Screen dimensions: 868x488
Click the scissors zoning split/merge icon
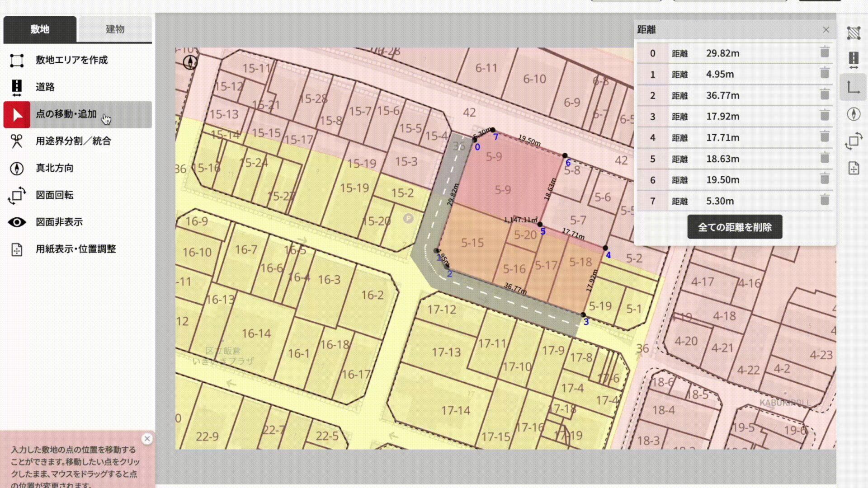(17, 141)
